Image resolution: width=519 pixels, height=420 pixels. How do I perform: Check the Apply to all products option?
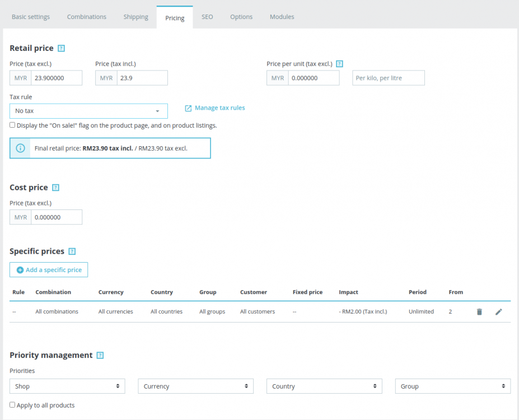click(x=12, y=405)
